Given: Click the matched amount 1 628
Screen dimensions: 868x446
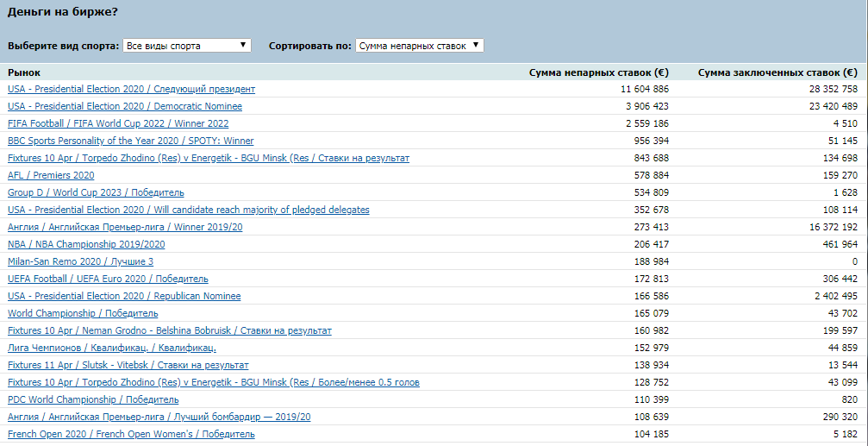Looking at the screenshot, I should pyautogui.click(x=846, y=192).
